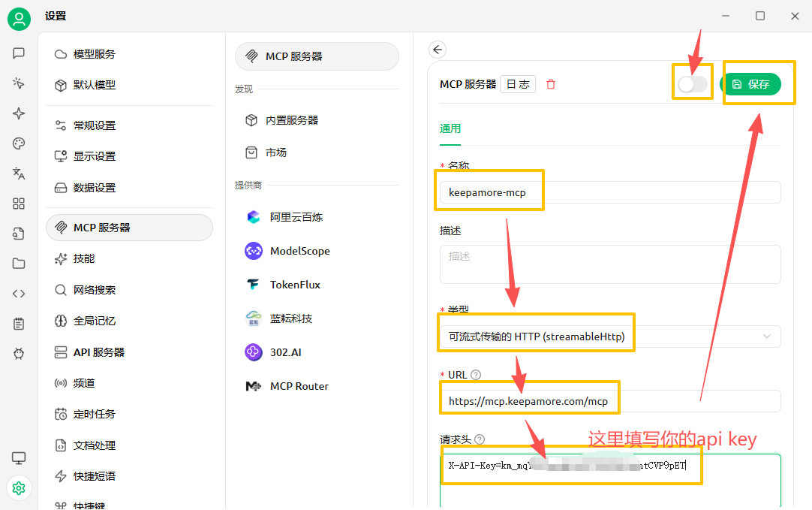Enable the MCP server toggle switch

tap(693, 84)
